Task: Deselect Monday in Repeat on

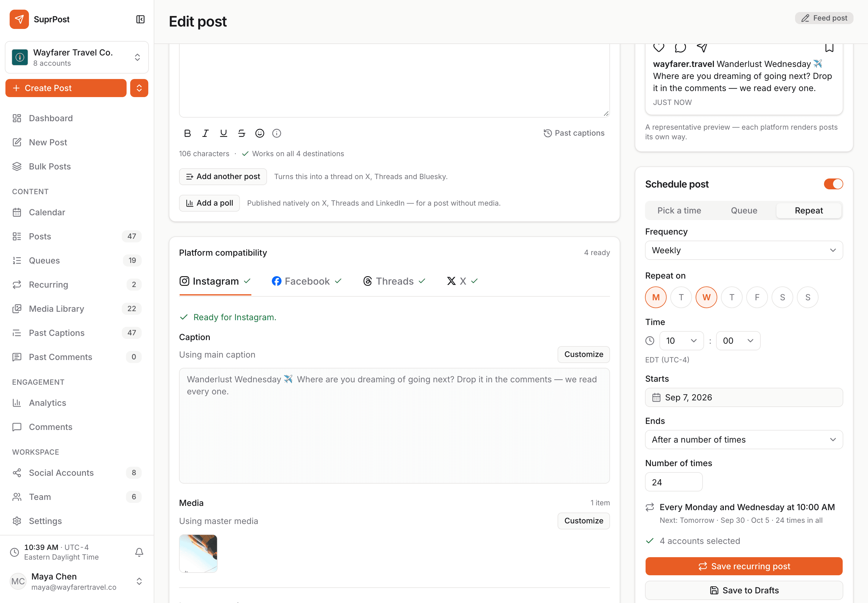Action: tap(656, 297)
